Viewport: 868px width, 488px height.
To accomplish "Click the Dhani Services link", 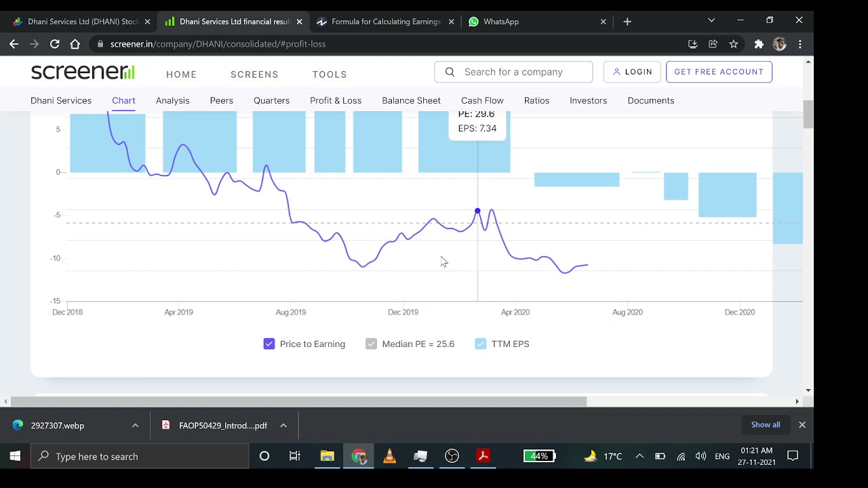I will pyautogui.click(x=61, y=100).
